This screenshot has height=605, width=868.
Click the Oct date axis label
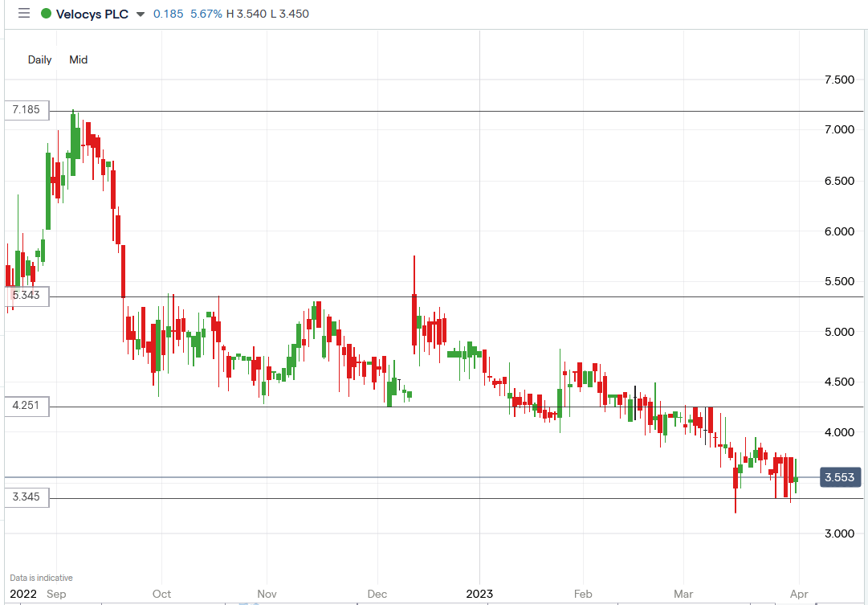point(161,595)
